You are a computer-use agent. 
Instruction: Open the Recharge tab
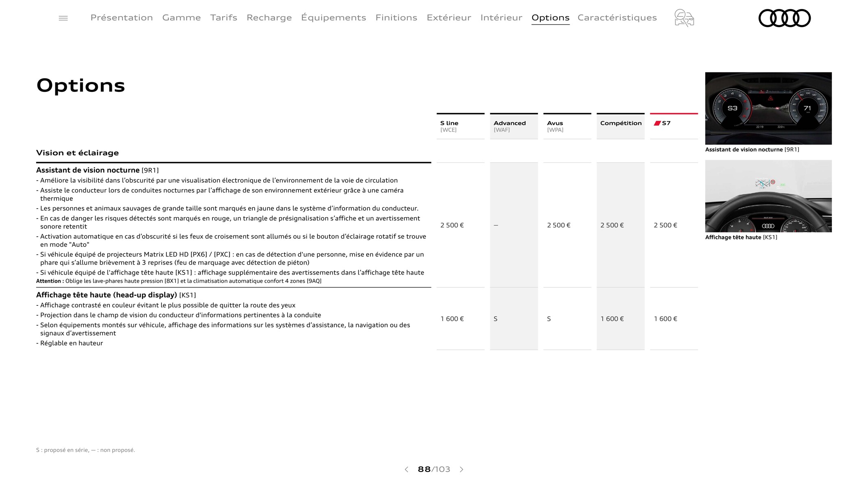coord(269,17)
